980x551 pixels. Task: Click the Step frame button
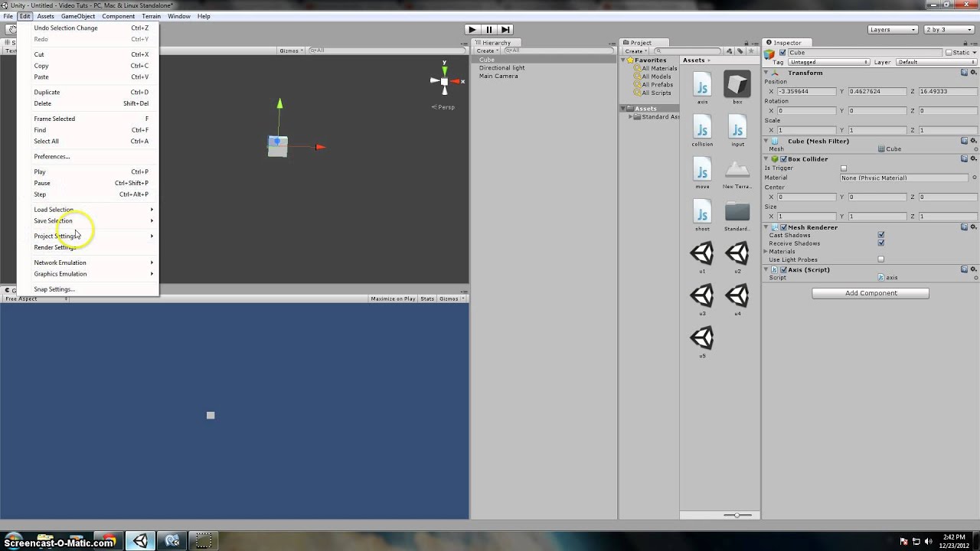point(506,30)
